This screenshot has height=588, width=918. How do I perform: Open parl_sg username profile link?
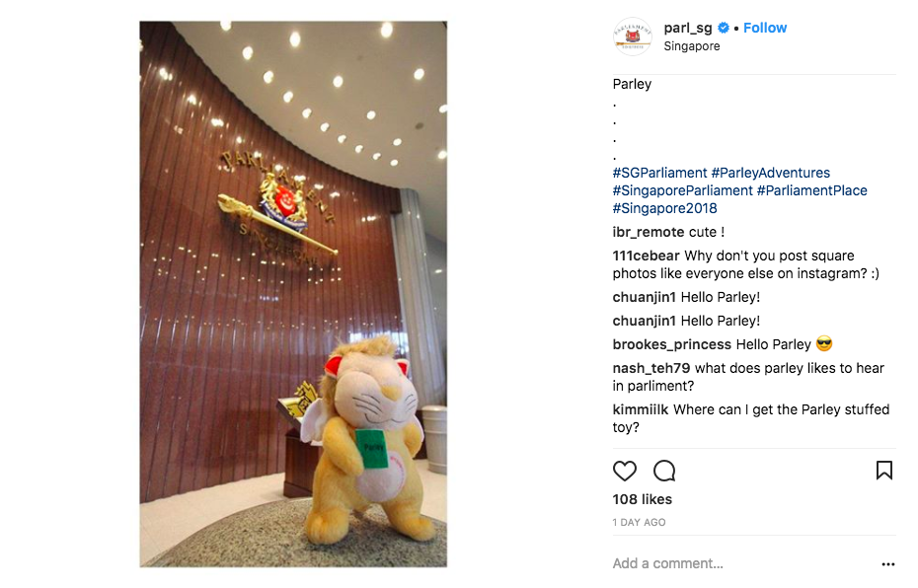click(x=688, y=28)
